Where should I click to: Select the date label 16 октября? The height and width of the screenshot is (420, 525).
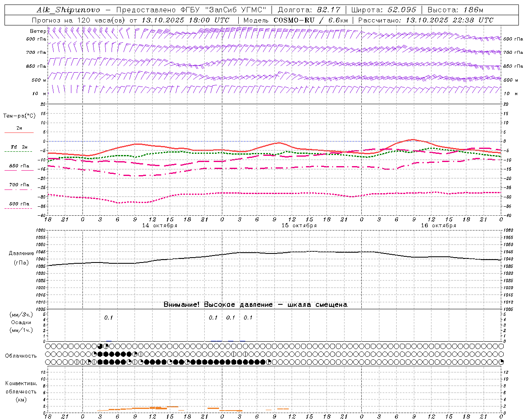click(438, 226)
